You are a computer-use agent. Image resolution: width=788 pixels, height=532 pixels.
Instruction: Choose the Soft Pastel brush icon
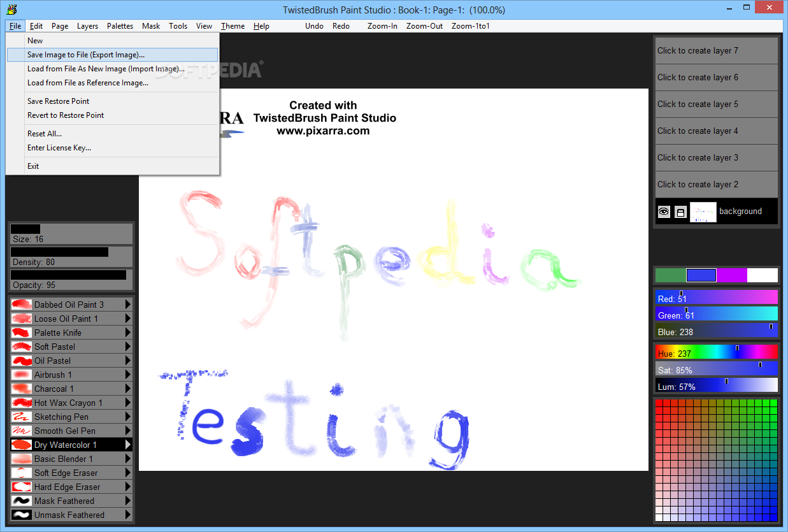click(22, 347)
